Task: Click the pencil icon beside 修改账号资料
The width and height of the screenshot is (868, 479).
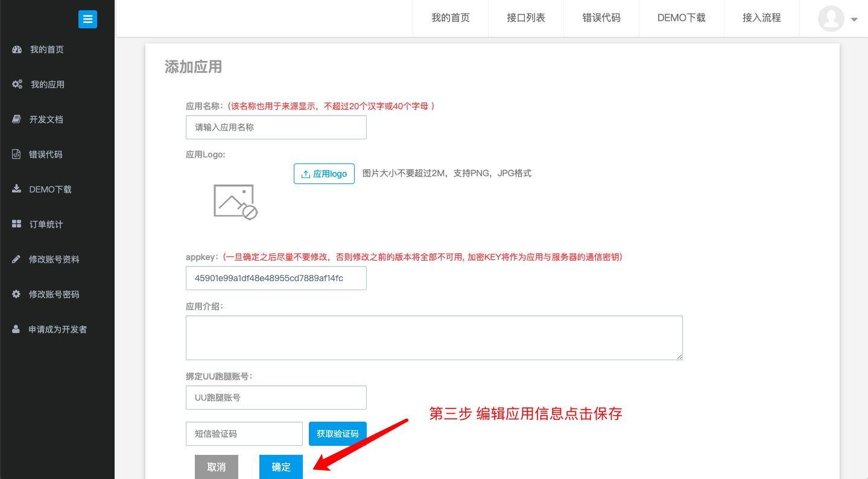Action: coord(17,259)
